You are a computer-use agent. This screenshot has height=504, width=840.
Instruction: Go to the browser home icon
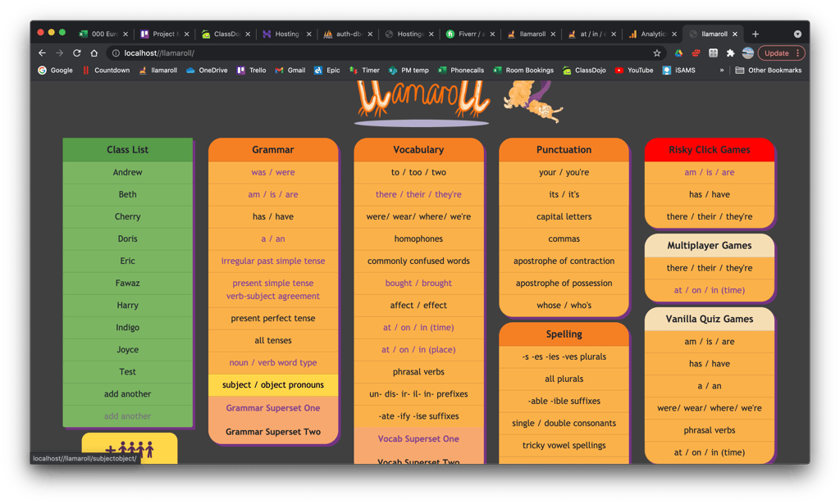click(x=94, y=53)
